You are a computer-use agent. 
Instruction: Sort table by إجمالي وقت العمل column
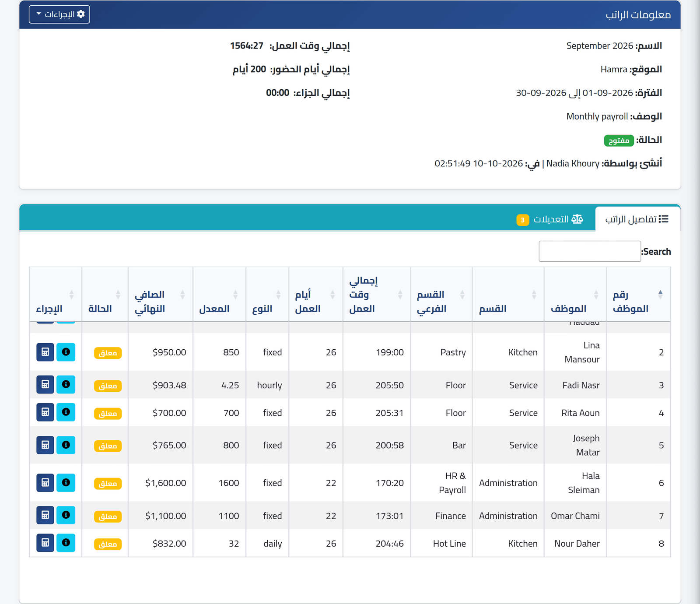pos(377,295)
